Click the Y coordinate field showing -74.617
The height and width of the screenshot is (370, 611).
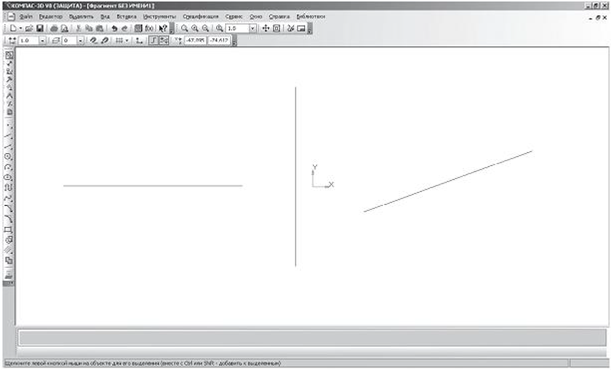[x=219, y=40]
